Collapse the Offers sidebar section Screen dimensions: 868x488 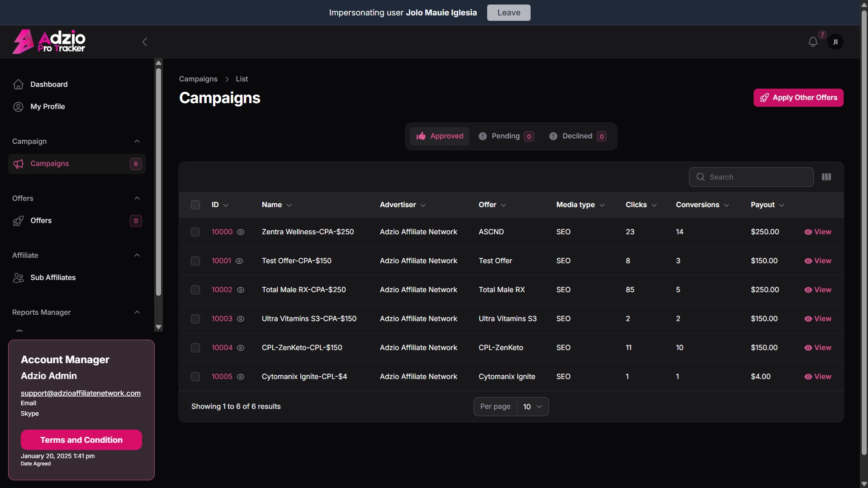[x=137, y=199]
